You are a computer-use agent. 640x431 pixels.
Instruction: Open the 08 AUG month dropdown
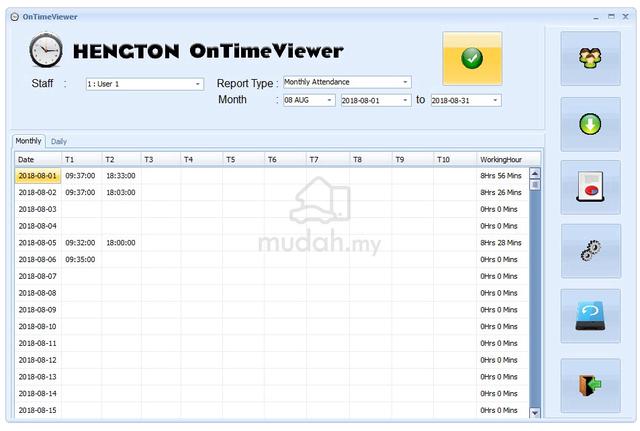(309, 100)
